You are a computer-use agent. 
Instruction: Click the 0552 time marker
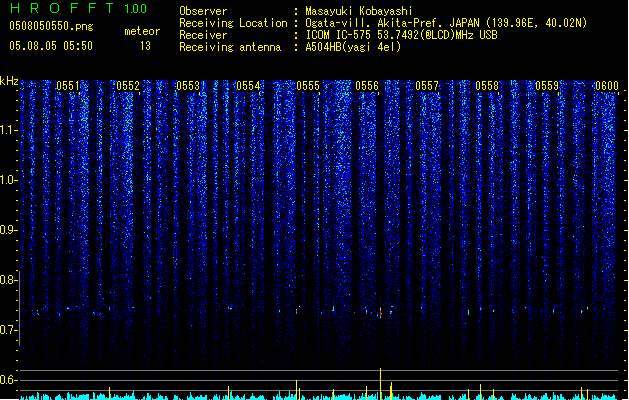(x=128, y=86)
